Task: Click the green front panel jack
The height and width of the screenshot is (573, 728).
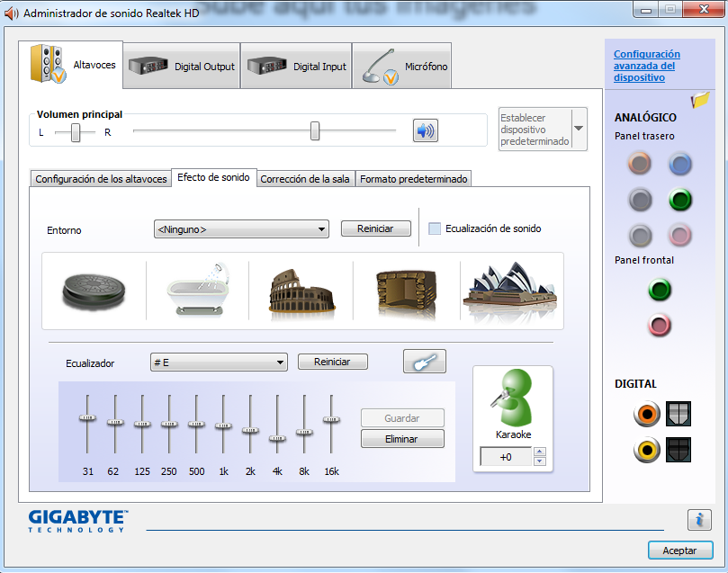Action: click(x=660, y=290)
